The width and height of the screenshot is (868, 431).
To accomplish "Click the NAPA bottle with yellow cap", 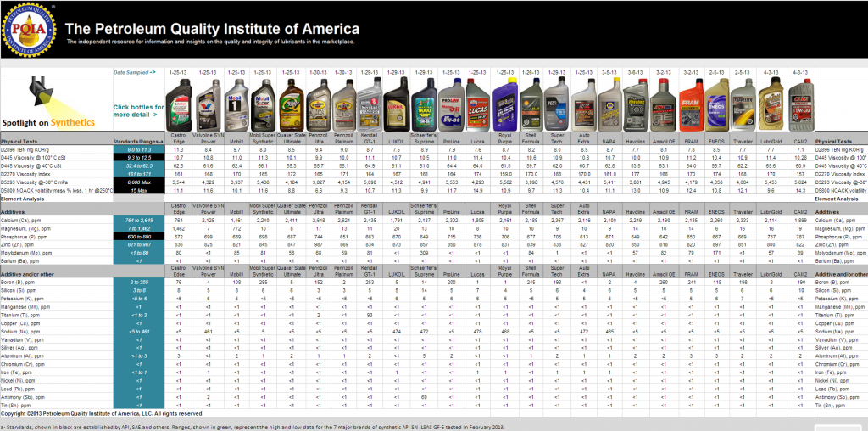I will tap(609, 104).
